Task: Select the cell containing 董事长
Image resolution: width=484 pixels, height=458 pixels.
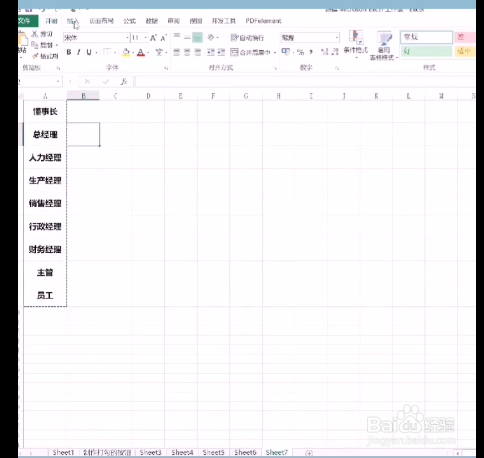Action: 45,111
